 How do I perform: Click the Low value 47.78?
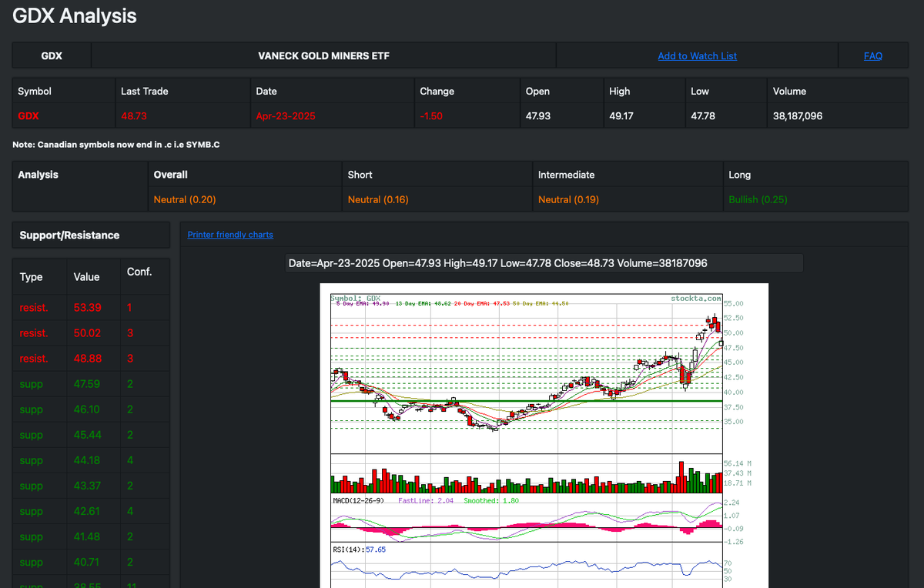[x=702, y=116]
